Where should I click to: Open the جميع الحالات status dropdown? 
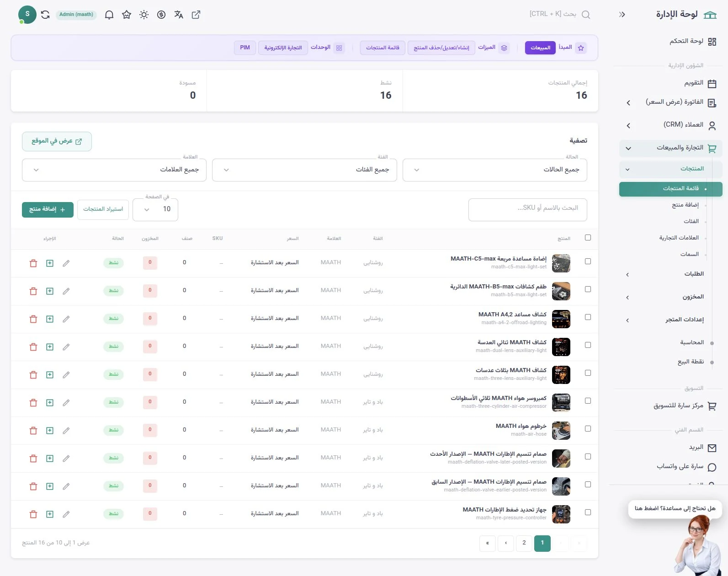pyautogui.click(x=494, y=170)
